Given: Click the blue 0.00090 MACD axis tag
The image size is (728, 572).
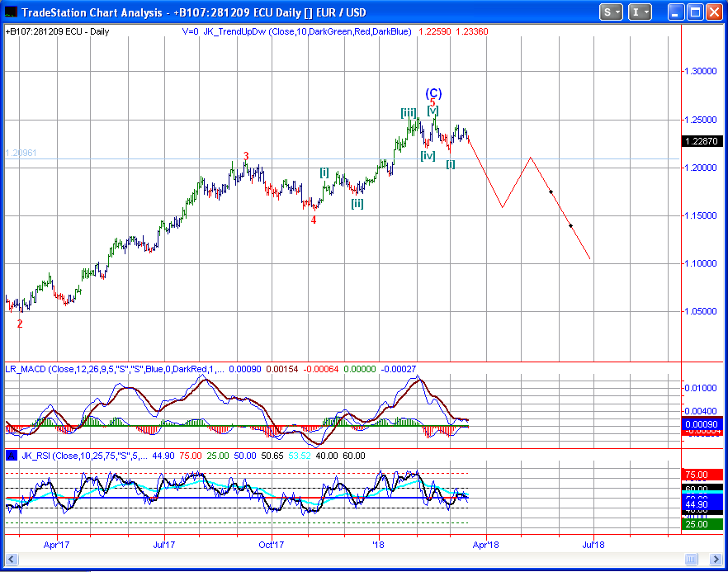Looking at the screenshot, I should [x=702, y=424].
